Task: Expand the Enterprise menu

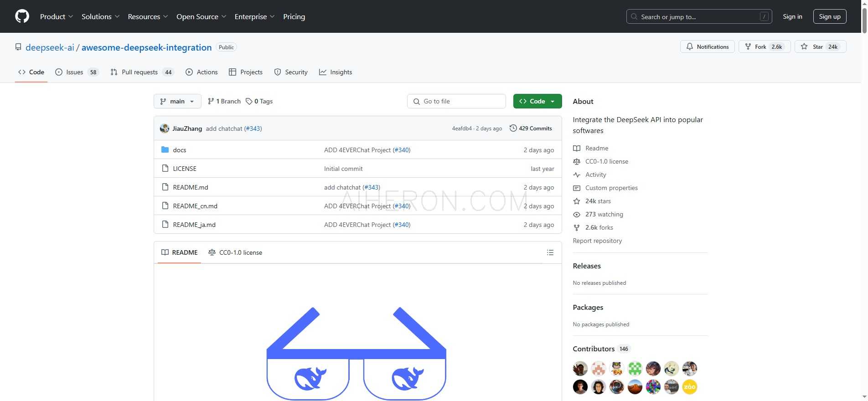Action: pos(255,16)
